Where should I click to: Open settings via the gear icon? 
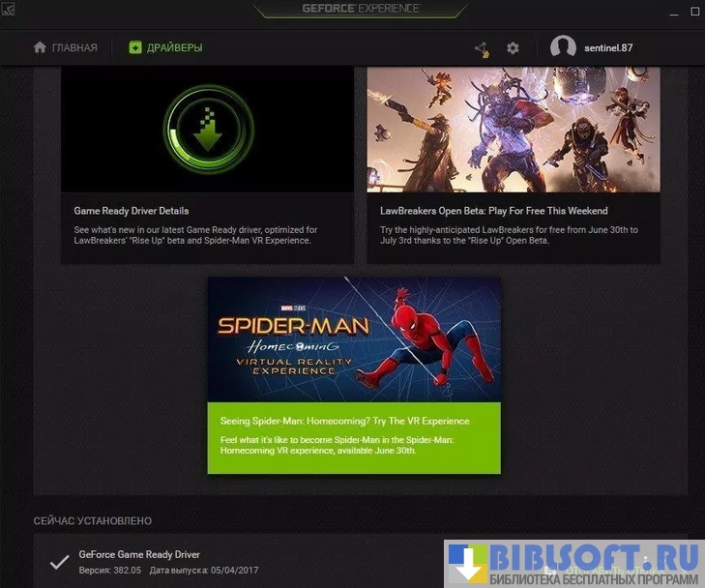coord(513,47)
